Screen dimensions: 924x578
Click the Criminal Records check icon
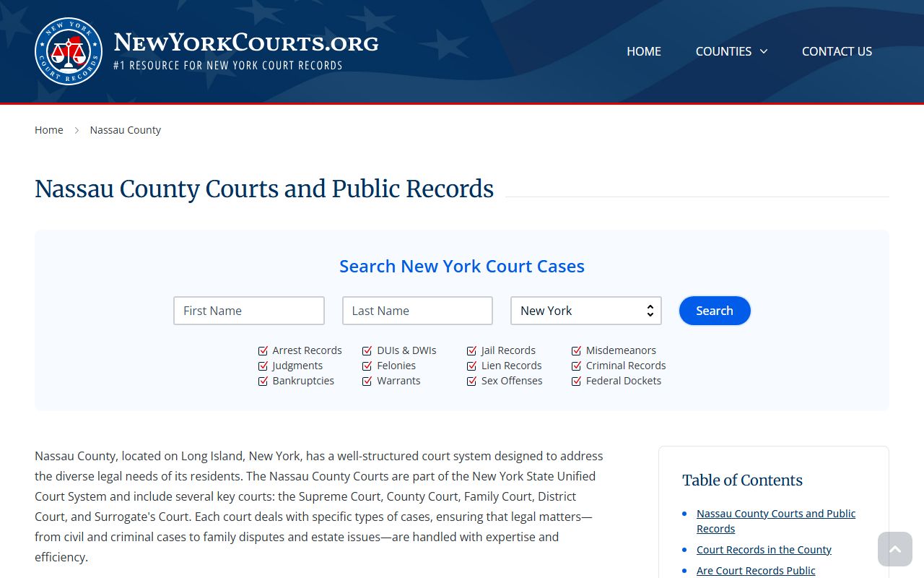coord(576,366)
